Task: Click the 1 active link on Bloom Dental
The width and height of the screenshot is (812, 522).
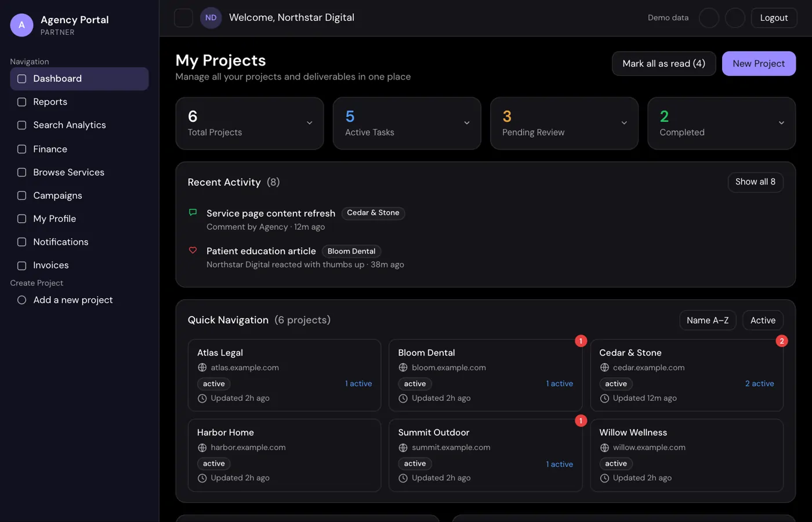Action: tap(560, 384)
